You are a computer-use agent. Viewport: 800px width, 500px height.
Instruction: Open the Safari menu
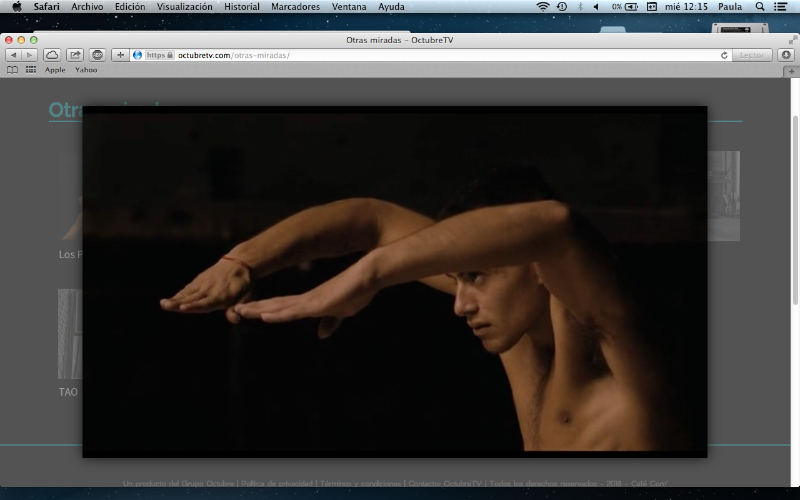coord(46,7)
